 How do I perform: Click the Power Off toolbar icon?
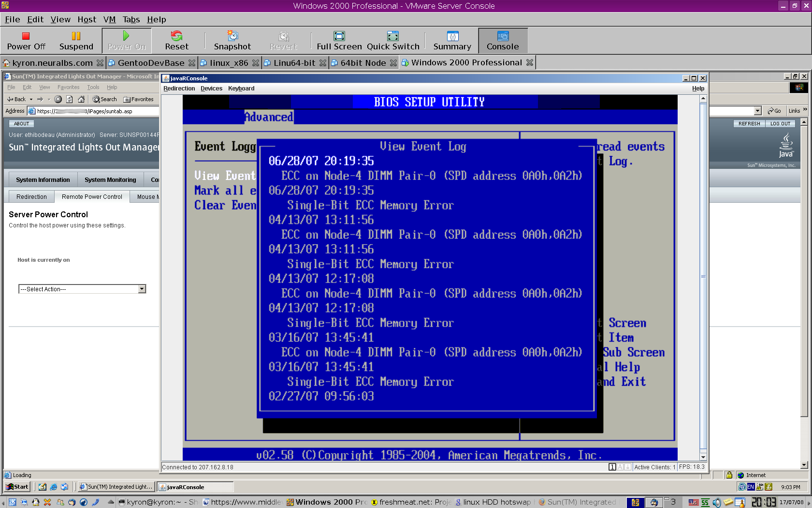pyautogui.click(x=26, y=40)
